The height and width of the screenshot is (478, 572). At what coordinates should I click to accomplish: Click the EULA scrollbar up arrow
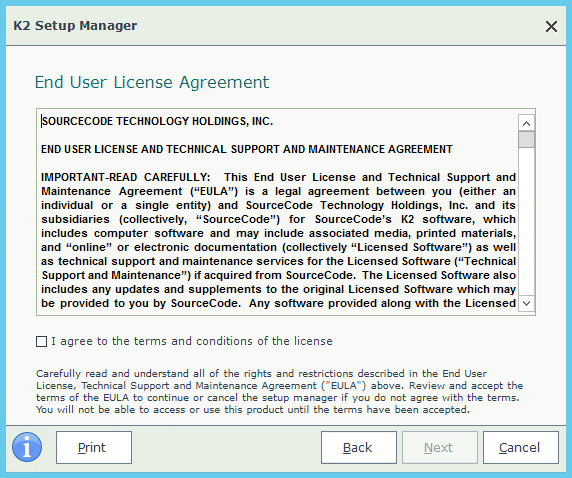(x=526, y=123)
